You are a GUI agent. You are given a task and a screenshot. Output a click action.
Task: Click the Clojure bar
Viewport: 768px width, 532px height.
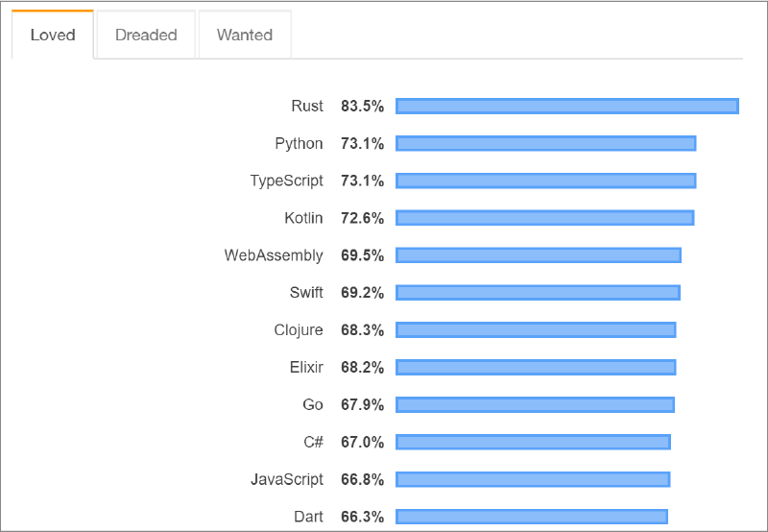click(536, 330)
